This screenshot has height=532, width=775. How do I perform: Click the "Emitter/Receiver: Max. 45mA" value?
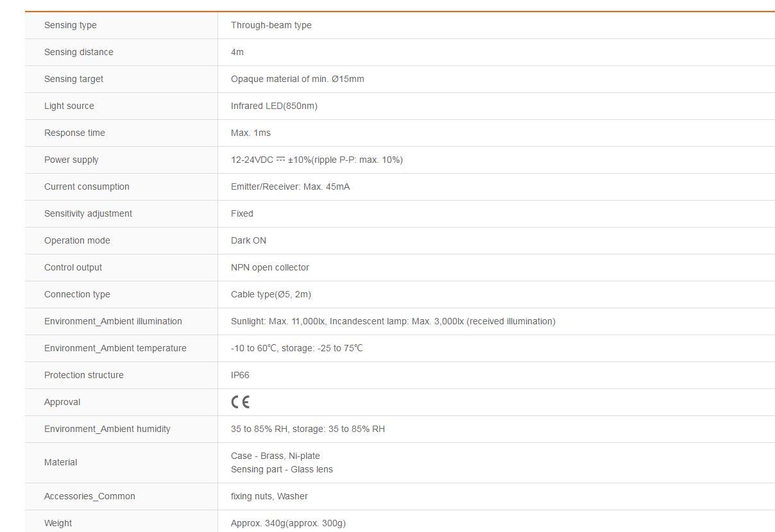pos(290,187)
